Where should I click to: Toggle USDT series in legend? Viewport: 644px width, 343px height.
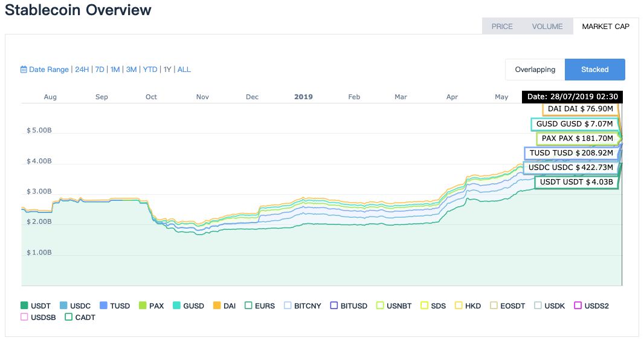(x=35, y=305)
